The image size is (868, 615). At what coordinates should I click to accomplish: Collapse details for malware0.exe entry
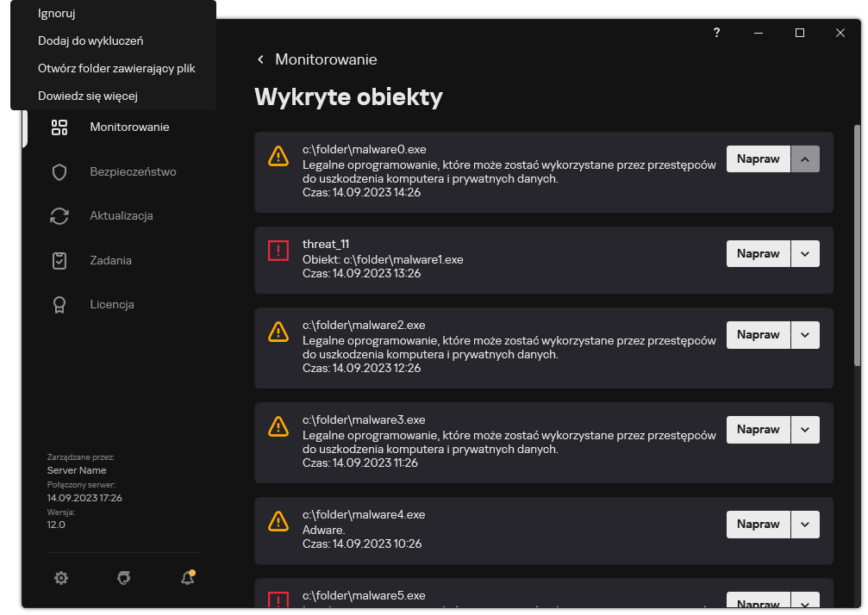tap(805, 158)
